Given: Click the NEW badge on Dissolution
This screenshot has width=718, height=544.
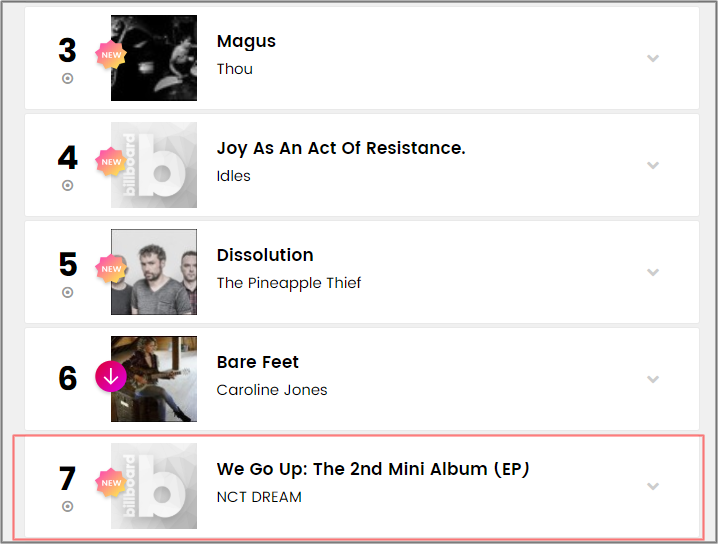Looking at the screenshot, I should tap(110, 269).
